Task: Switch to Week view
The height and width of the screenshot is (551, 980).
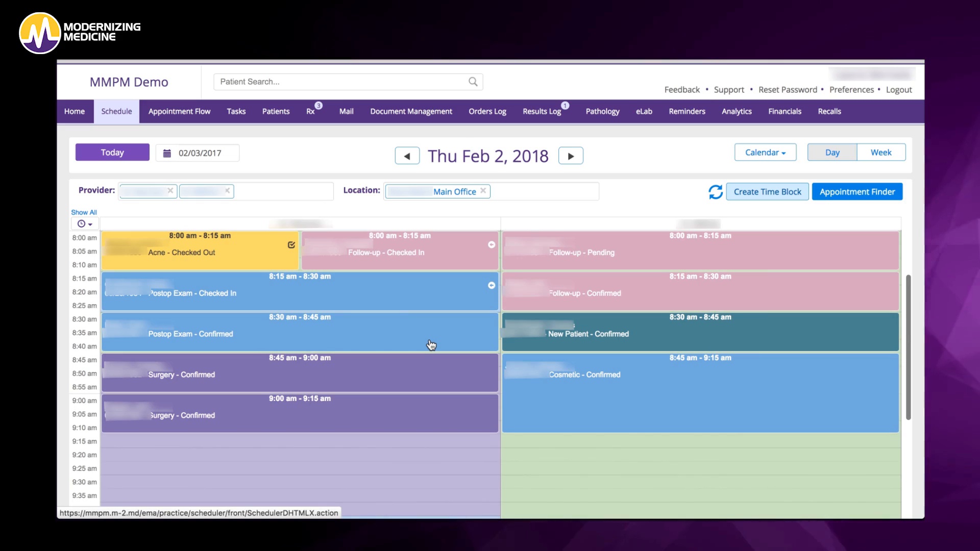Action: tap(881, 153)
